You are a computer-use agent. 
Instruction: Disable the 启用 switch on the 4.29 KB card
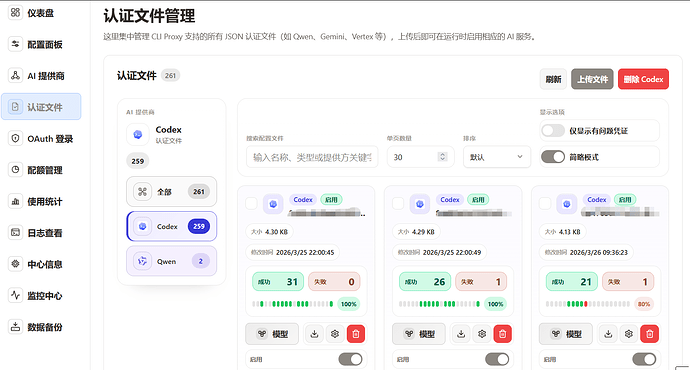[x=497, y=359]
